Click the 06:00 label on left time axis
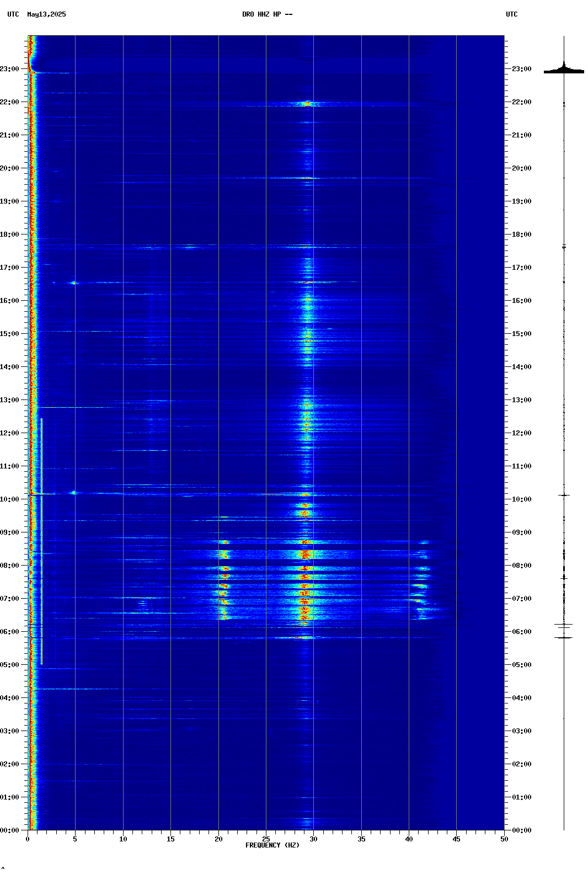The image size is (588, 874). [x=9, y=632]
